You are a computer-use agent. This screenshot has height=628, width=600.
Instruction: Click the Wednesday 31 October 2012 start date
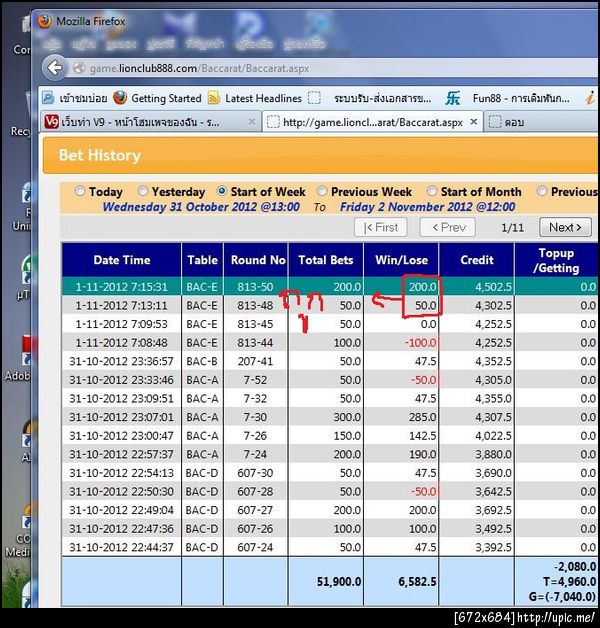point(201,207)
